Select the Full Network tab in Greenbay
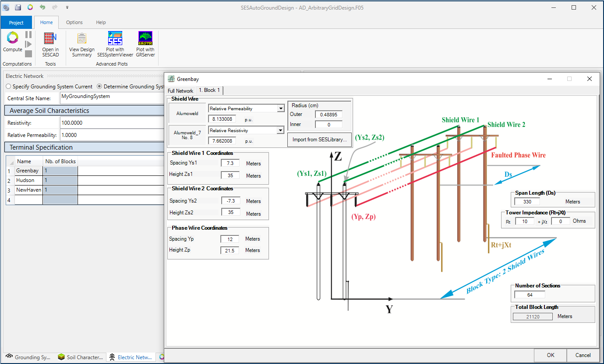Image resolution: width=604 pixels, height=364 pixels. [180, 91]
